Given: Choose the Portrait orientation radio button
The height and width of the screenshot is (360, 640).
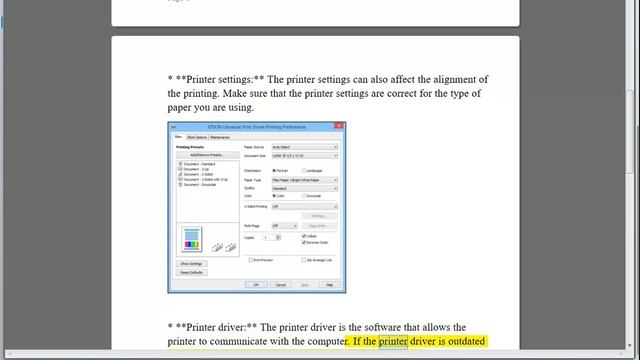Looking at the screenshot, I should point(274,171).
